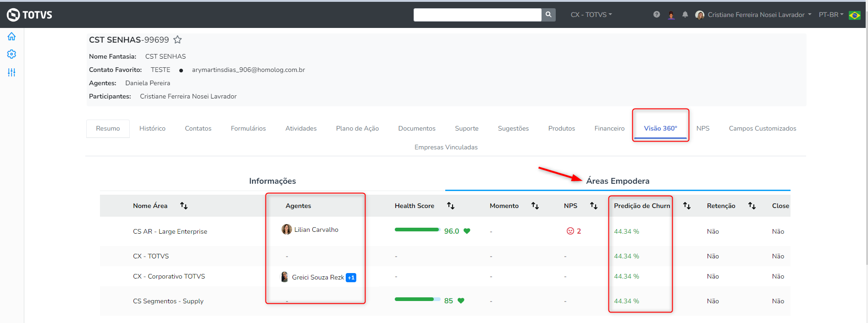868x323 pixels.
Task: Click the green heart next to 96.0
Action: tap(467, 231)
